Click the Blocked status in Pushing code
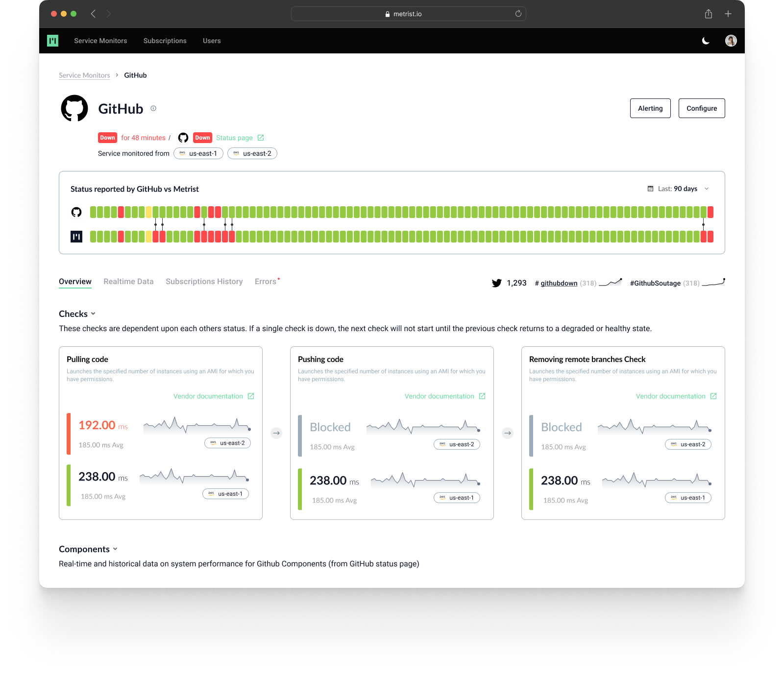The width and height of the screenshot is (784, 676). pyautogui.click(x=330, y=427)
